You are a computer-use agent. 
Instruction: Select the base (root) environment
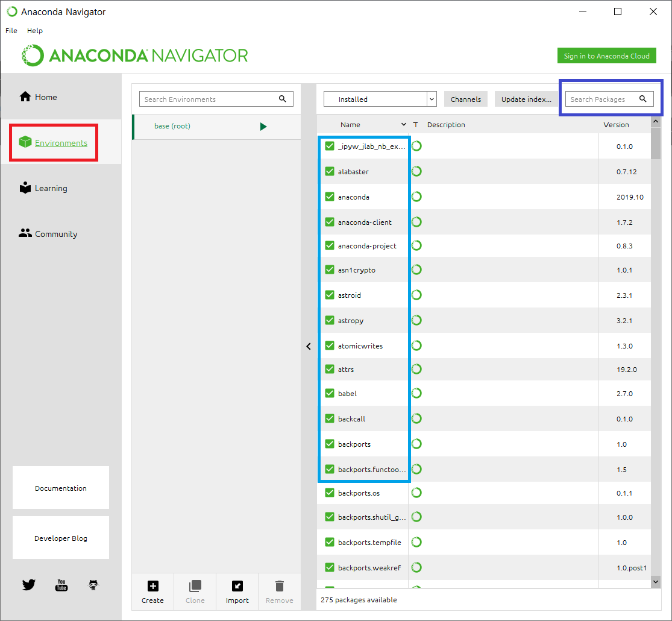pos(216,127)
